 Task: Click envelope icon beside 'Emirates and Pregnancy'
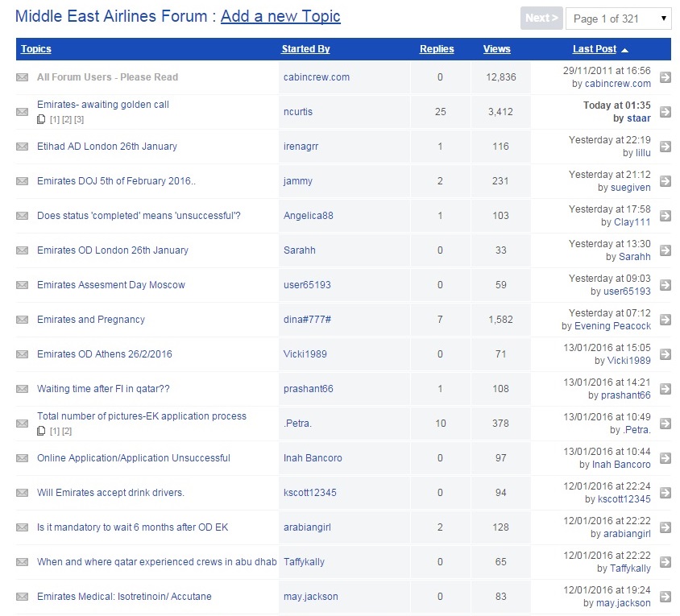[22, 320]
